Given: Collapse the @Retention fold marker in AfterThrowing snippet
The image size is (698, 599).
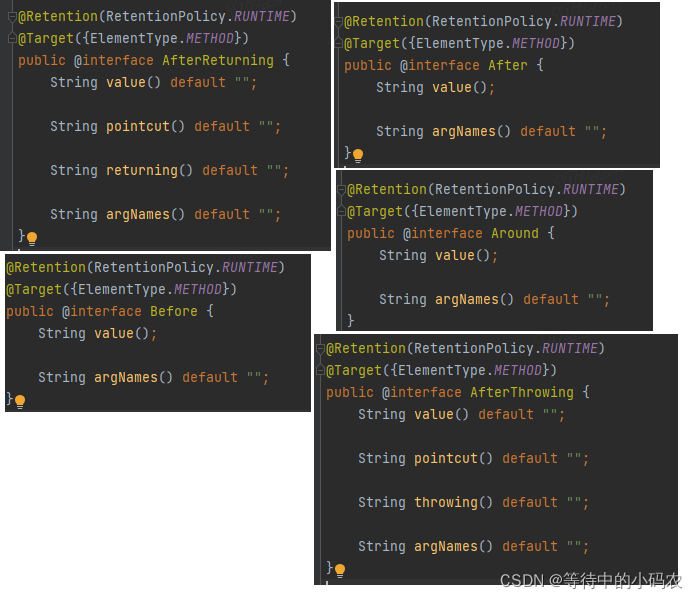Looking at the screenshot, I should [321, 349].
